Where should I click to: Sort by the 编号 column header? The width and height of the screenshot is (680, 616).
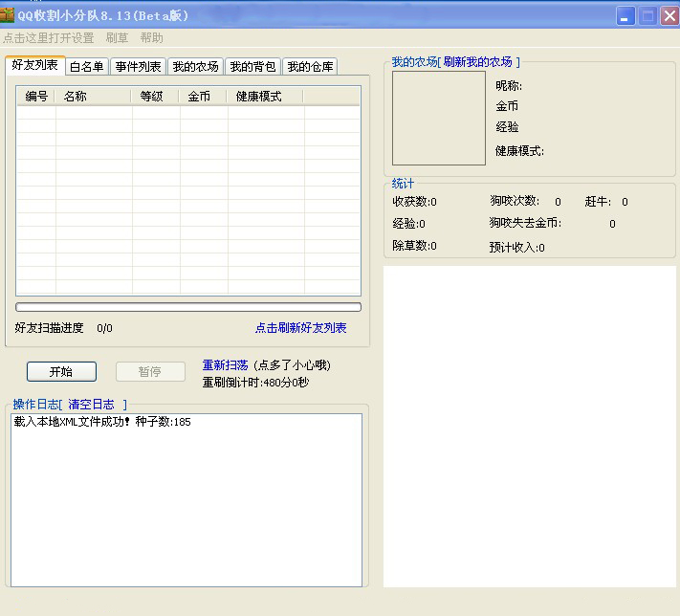[x=36, y=97]
